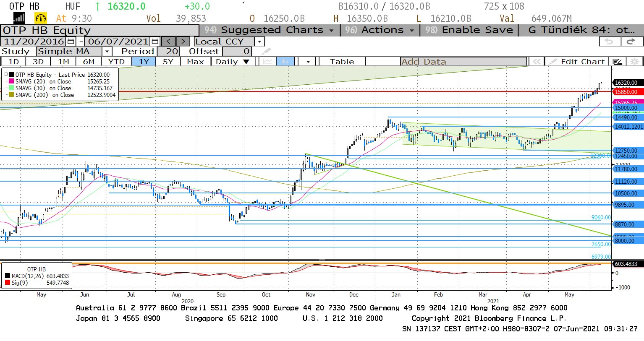Click SMAVG (200) on Close legend row

tap(62, 95)
